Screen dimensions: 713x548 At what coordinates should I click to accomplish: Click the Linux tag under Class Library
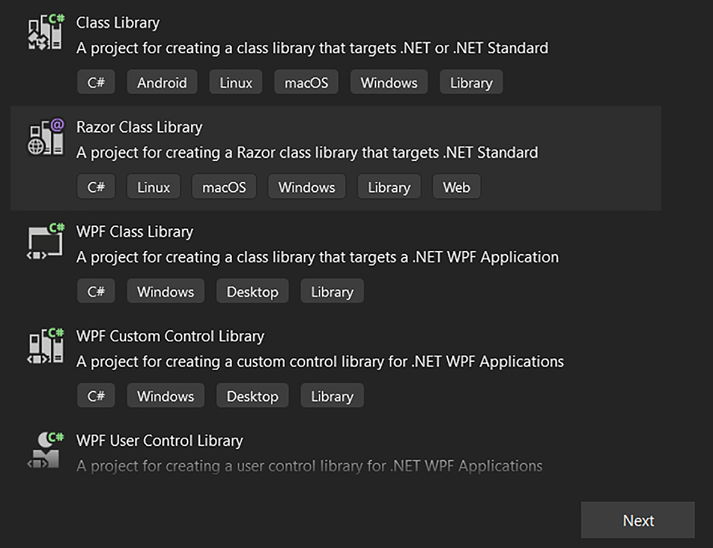(236, 82)
